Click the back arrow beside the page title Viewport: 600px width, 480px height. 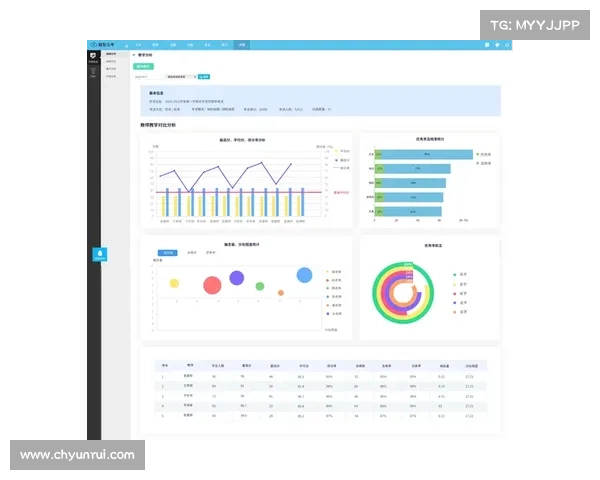135,55
